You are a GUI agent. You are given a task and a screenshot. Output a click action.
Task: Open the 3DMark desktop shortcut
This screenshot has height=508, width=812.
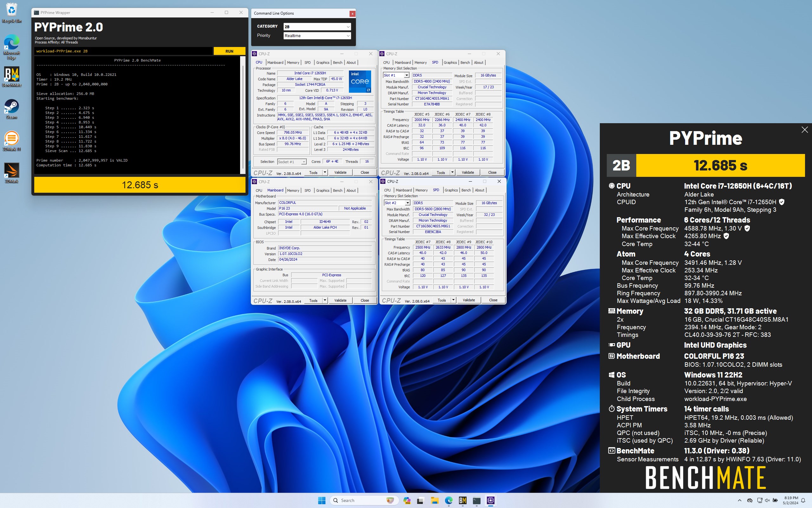click(x=12, y=173)
